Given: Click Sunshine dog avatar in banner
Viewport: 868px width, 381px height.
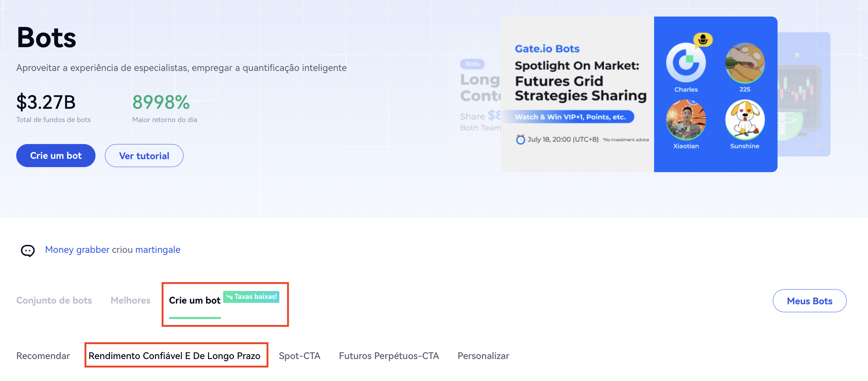Looking at the screenshot, I should point(745,120).
